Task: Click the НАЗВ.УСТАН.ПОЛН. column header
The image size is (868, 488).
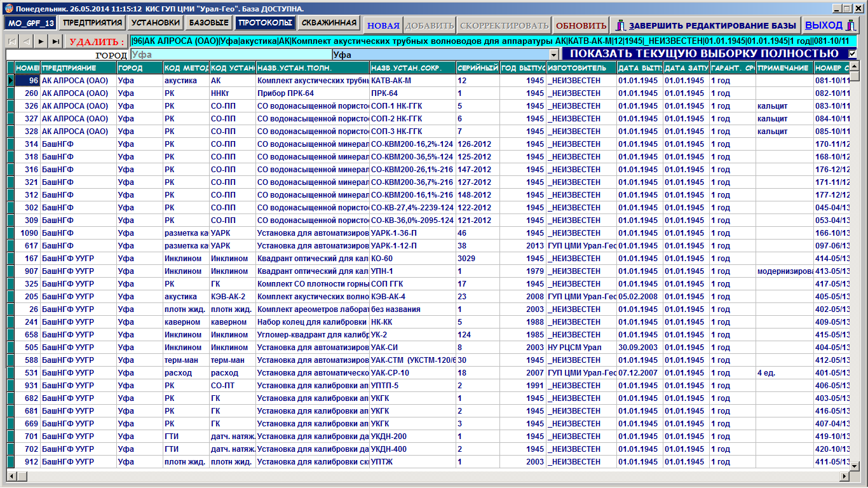Action: (312, 68)
